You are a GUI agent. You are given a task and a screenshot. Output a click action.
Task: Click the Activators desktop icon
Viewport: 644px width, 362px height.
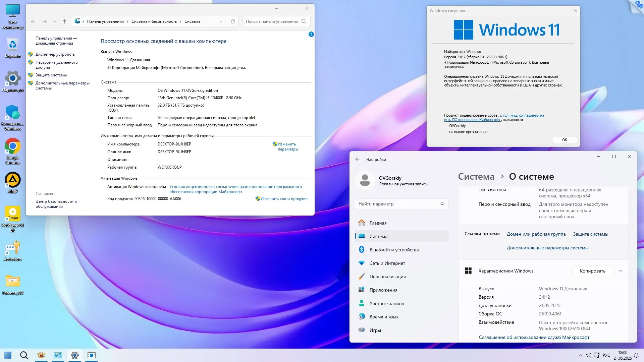pos(13,249)
